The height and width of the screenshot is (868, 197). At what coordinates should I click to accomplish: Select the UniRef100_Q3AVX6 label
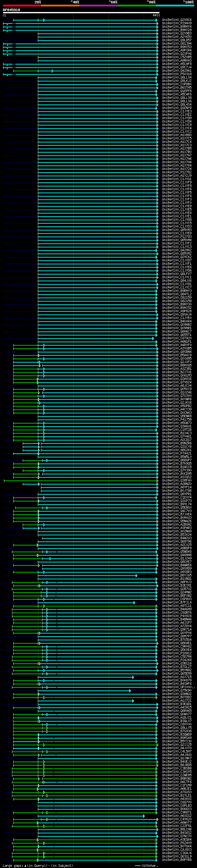tap(177, 379)
